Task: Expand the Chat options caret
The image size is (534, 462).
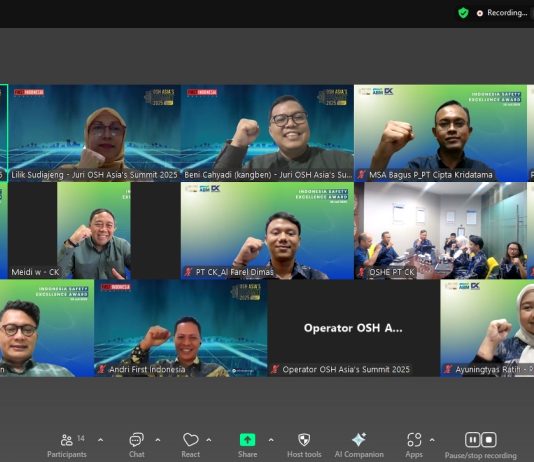Action: [x=158, y=440]
